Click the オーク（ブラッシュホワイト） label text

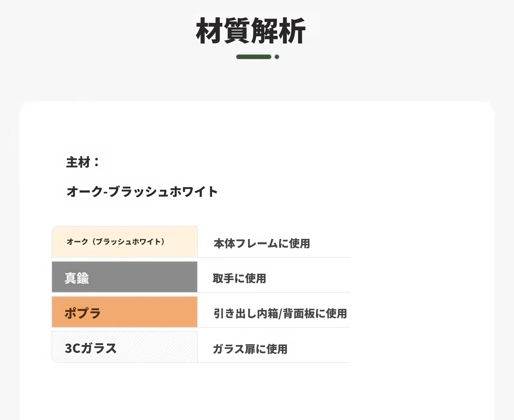(x=116, y=242)
